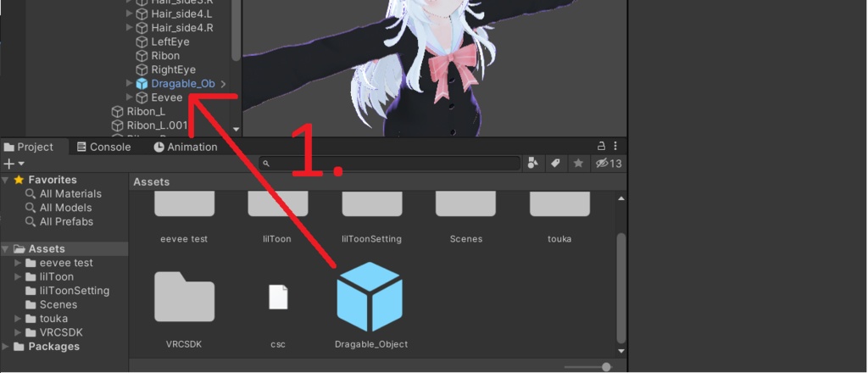Select Scenes folder in project tree
This screenshot has width=868, height=373.
(x=58, y=304)
